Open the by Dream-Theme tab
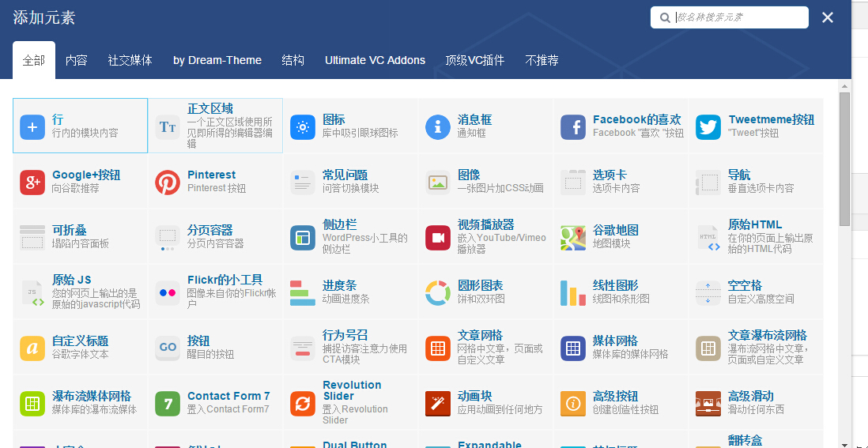 click(217, 60)
